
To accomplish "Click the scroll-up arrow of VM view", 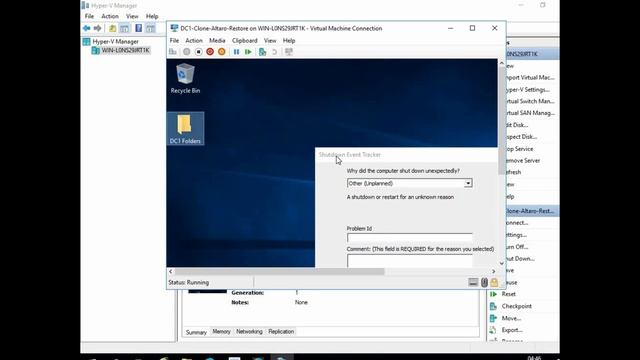I will [x=502, y=63].
